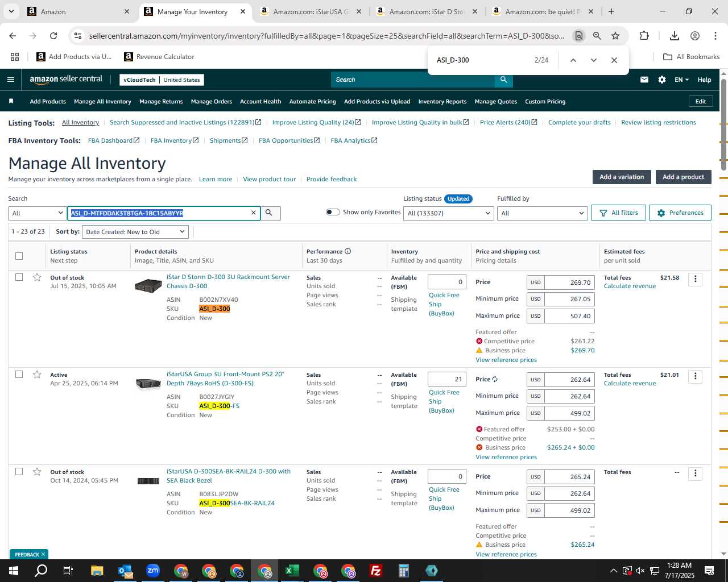Image resolution: width=728 pixels, height=582 pixels.
Task: Click the Seller Central search magnifier button
Action: coord(503,80)
